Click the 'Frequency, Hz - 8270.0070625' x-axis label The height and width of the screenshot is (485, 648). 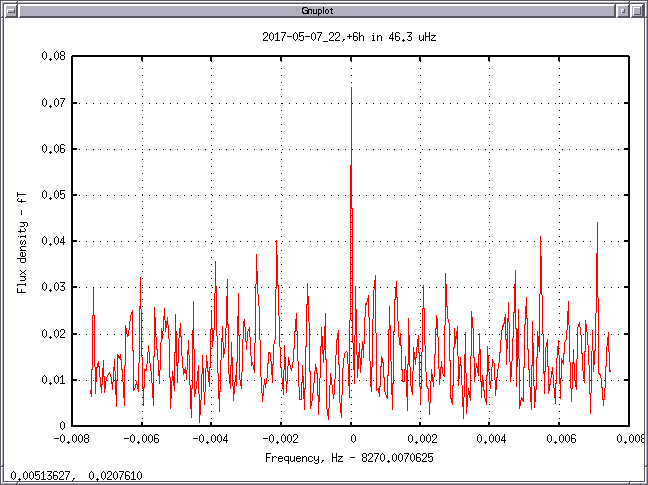click(x=350, y=457)
